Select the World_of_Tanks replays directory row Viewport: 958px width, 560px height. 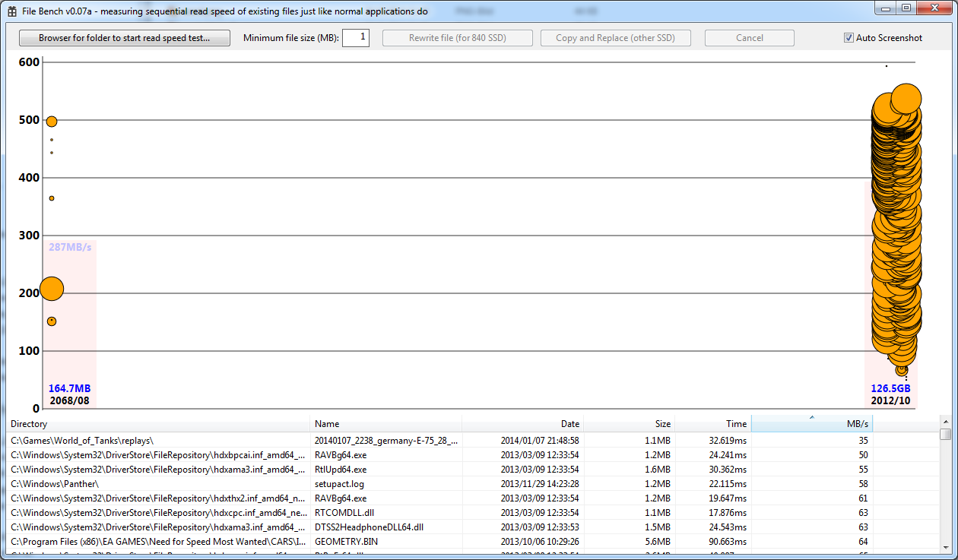(82, 440)
